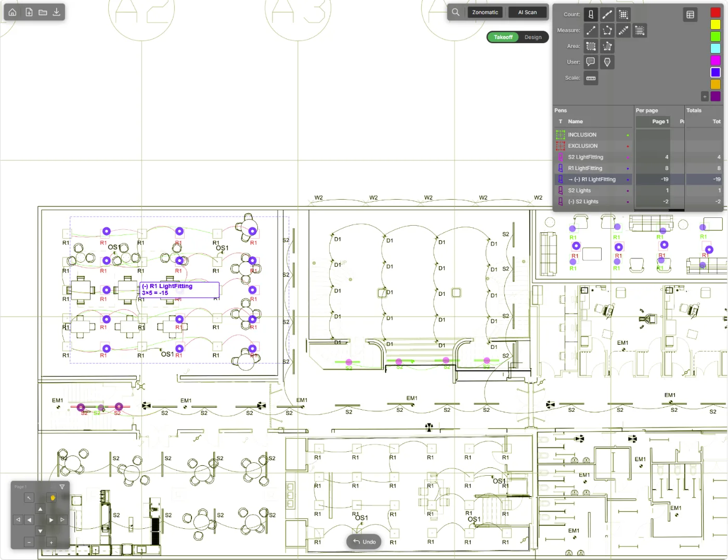Select the (-) S2 Lights pen row
The height and width of the screenshot is (560, 728).
click(593, 202)
